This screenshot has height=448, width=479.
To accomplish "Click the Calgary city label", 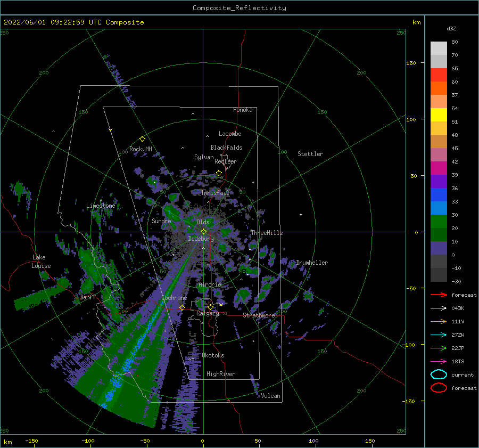I will [x=208, y=313].
